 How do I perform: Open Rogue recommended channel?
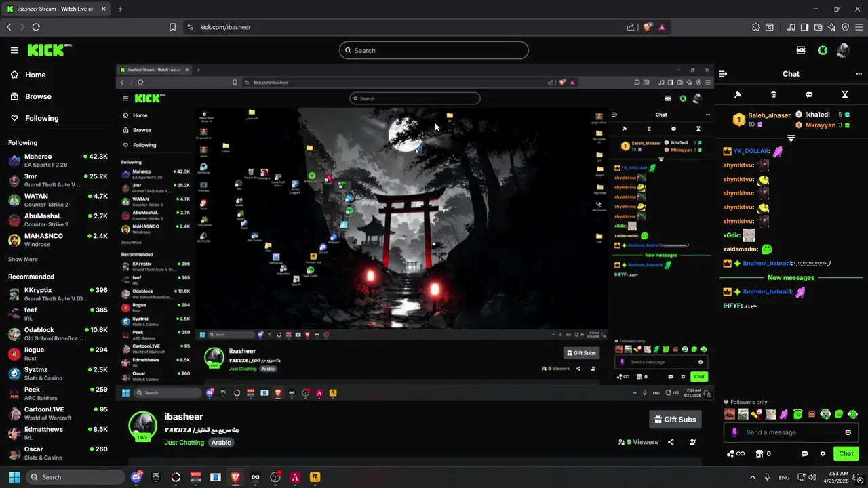pos(58,354)
